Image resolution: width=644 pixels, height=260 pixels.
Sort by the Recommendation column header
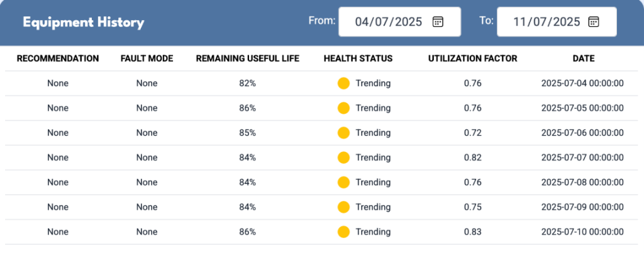(58, 58)
